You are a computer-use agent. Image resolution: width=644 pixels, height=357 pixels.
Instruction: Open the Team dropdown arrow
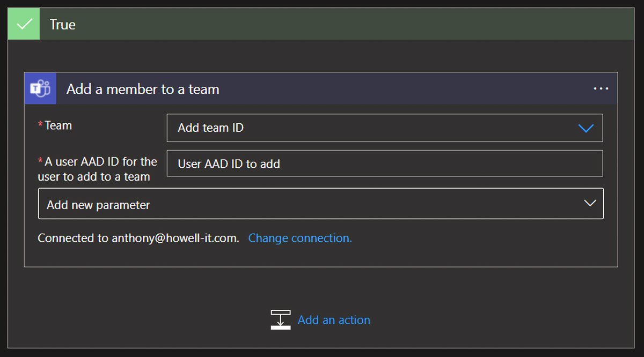(586, 128)
